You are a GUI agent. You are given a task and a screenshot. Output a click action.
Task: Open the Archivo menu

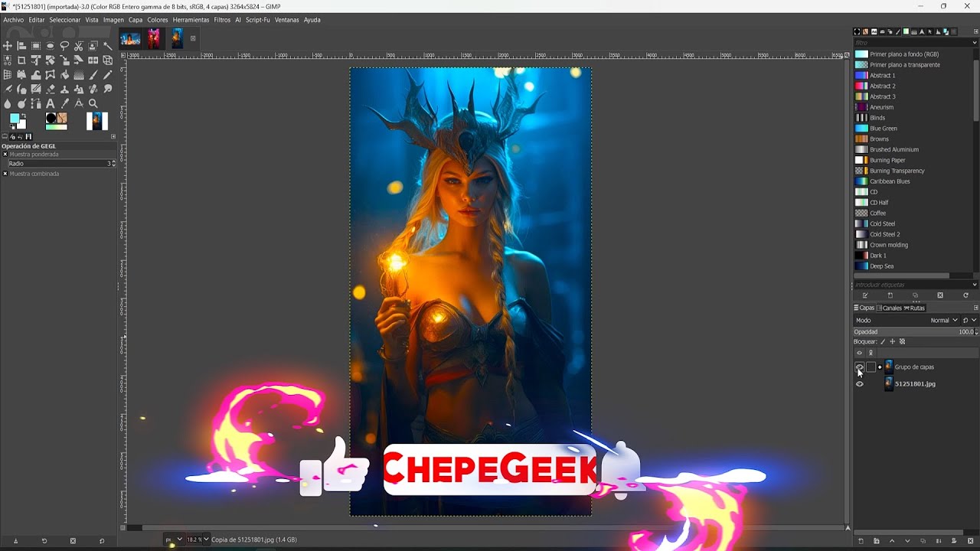coord(13,20)
